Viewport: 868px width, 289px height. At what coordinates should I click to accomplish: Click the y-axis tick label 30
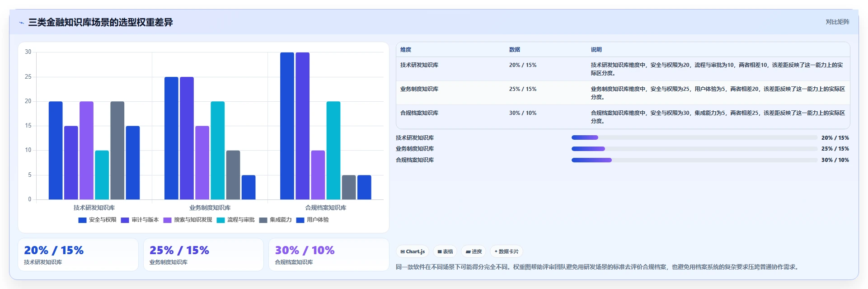28,52
